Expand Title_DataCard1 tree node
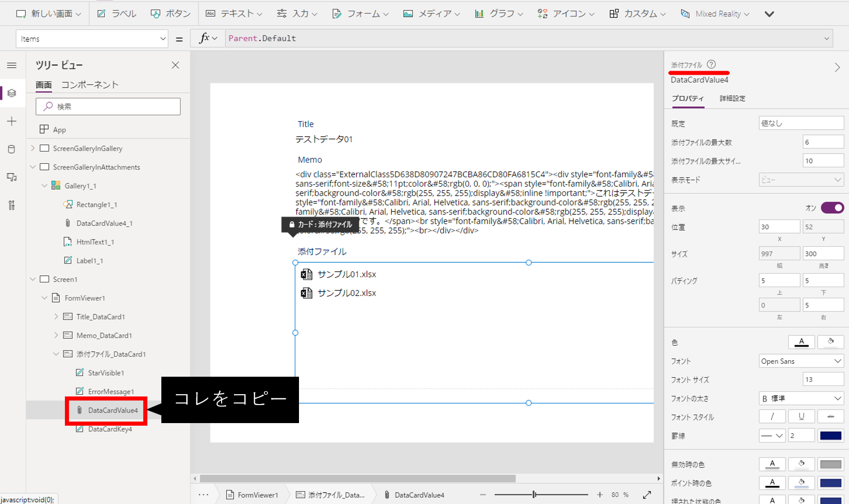 (x=56, y=316)
